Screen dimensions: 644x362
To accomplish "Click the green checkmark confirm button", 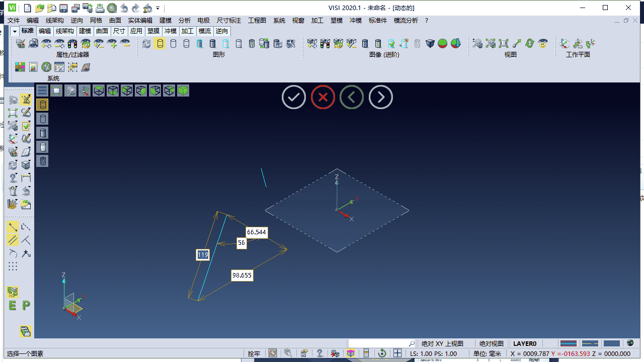I will coord(294,97).
